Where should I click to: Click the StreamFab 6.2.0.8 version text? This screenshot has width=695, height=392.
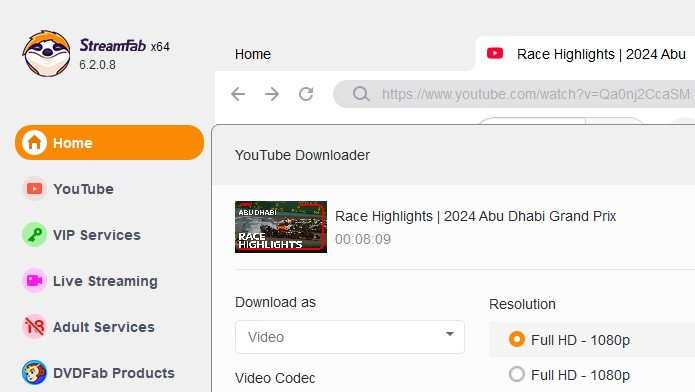coord(98,65)
